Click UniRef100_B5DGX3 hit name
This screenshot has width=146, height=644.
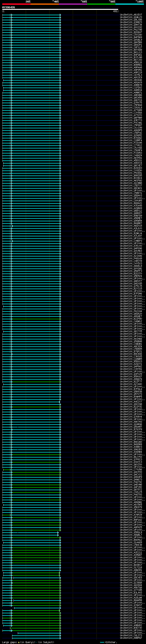point(131,361)
